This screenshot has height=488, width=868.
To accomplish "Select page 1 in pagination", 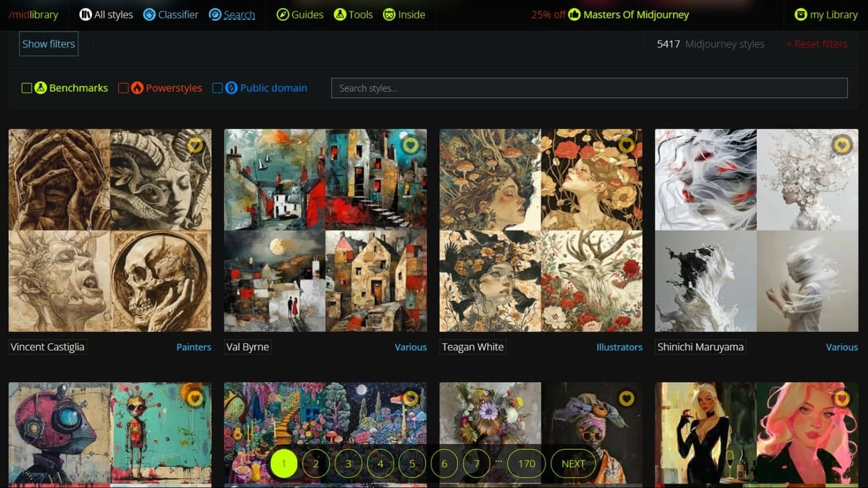I will [x=284, y=464].
